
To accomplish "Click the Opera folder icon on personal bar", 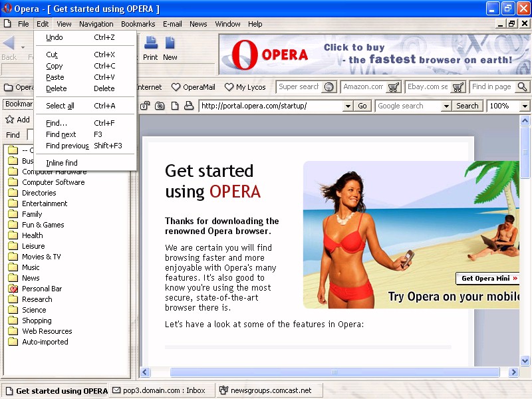I will pos(8,87).
